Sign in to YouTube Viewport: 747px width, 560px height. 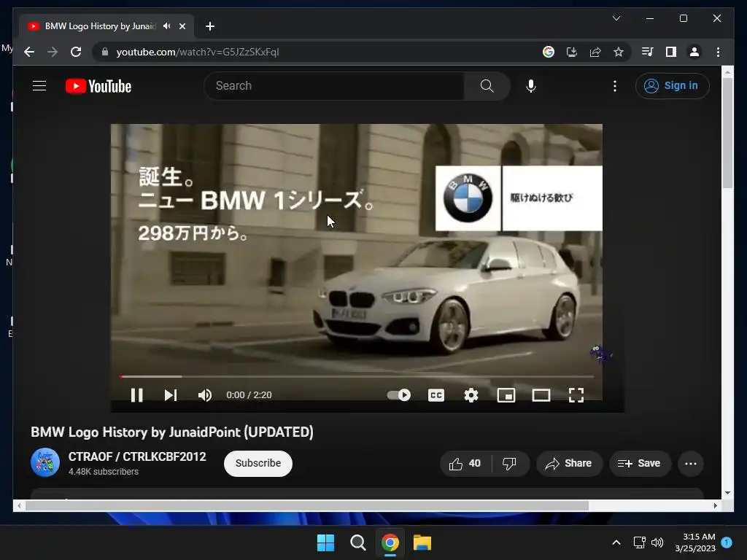pyautogui.click(x=672, y=86)
